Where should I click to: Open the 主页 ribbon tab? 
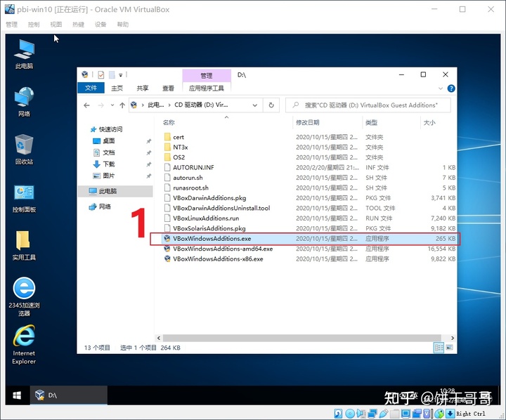[117, 88]
